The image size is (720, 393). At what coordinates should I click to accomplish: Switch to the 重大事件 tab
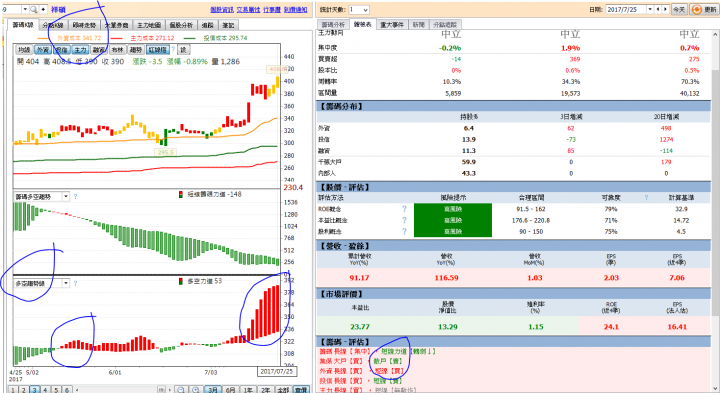click(392, 25)
